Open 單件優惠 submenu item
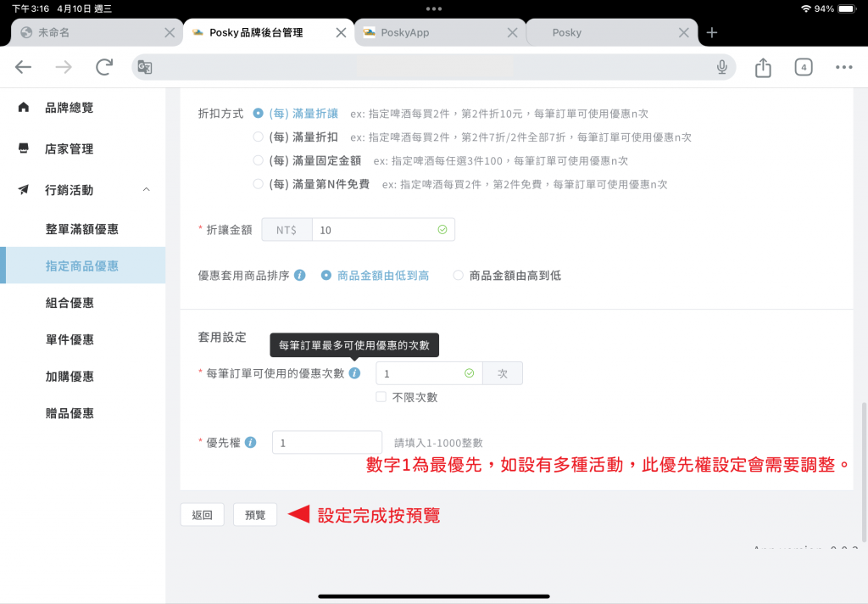868x604 pixels. 82,339
